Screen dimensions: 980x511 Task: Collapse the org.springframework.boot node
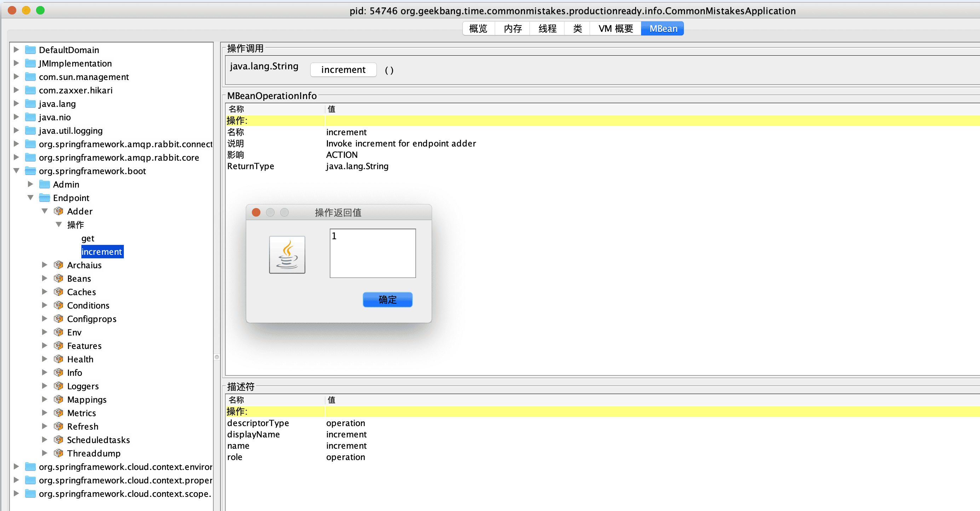[16, 171]
